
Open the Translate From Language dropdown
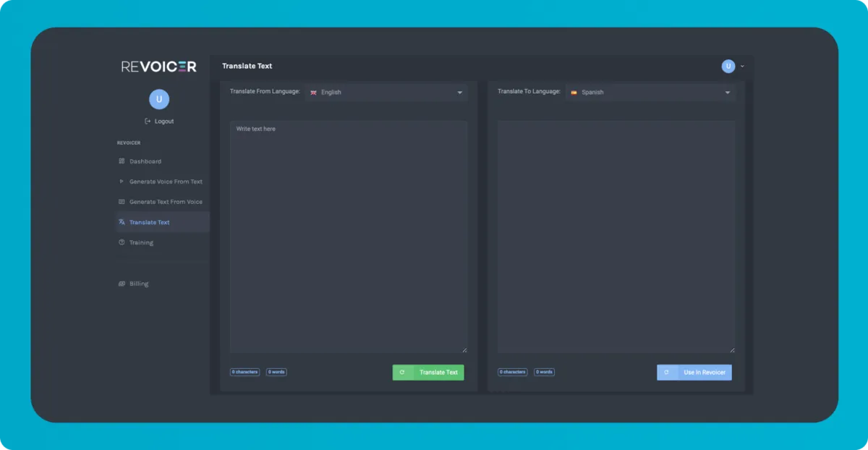[x=386, y=93]
